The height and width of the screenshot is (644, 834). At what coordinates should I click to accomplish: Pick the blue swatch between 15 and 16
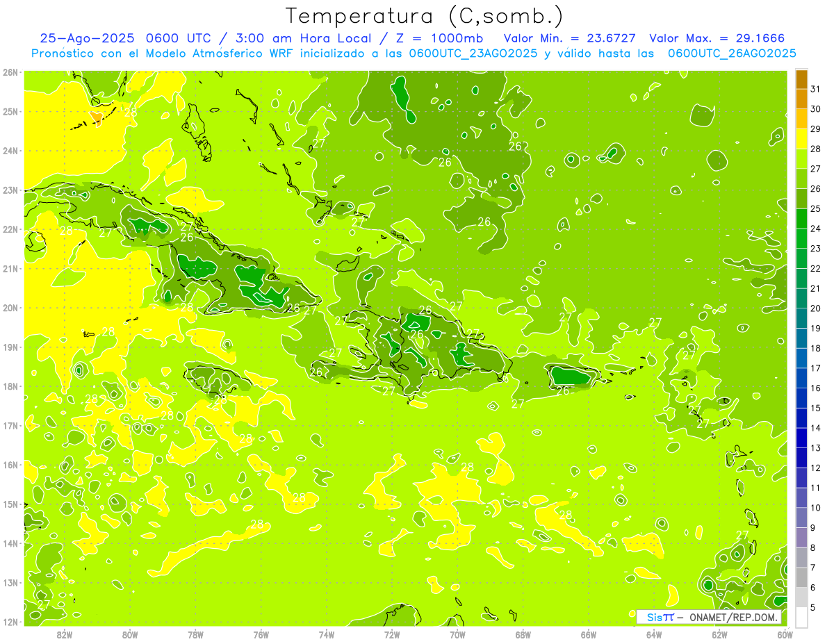coord(801,398)
